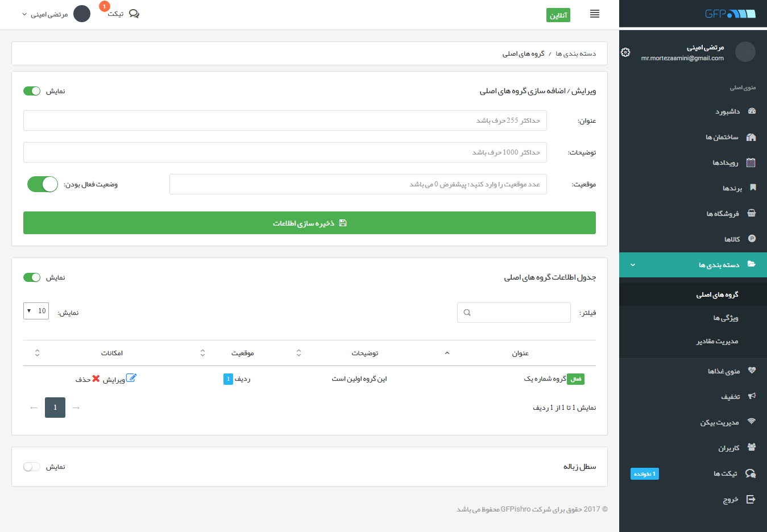Image resolution: width=767 pixels, height=532 pixels.
Task: Click the pagination right arrow
Action: (x=76, y=408)
